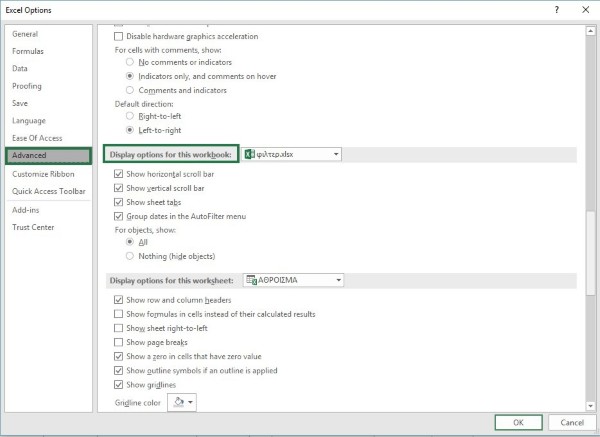Image resolution: width=600 pixels, height=437 pixels.
Task: Toggle Show outline symbols if outline applied
Action: pos(119,371)
